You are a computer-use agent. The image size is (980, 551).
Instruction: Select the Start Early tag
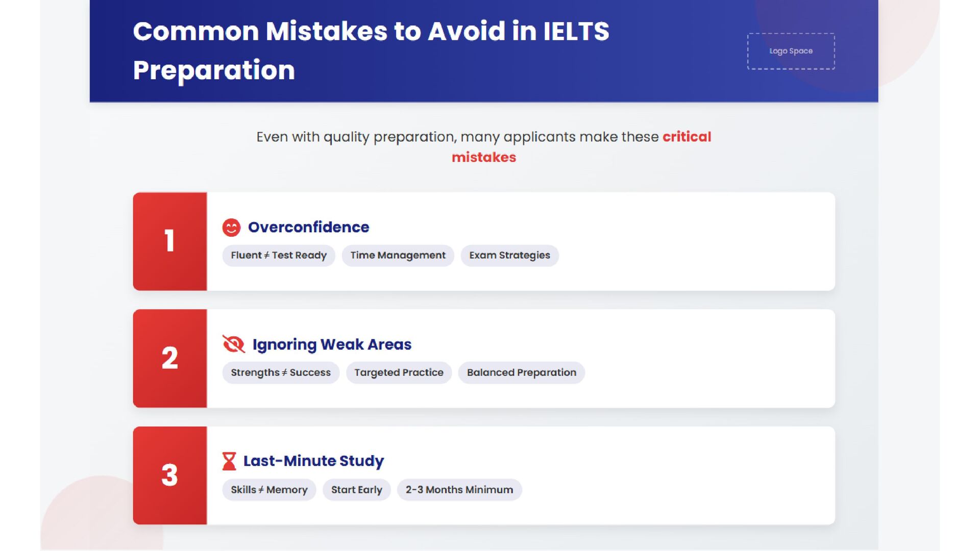(x=356, y=490)
